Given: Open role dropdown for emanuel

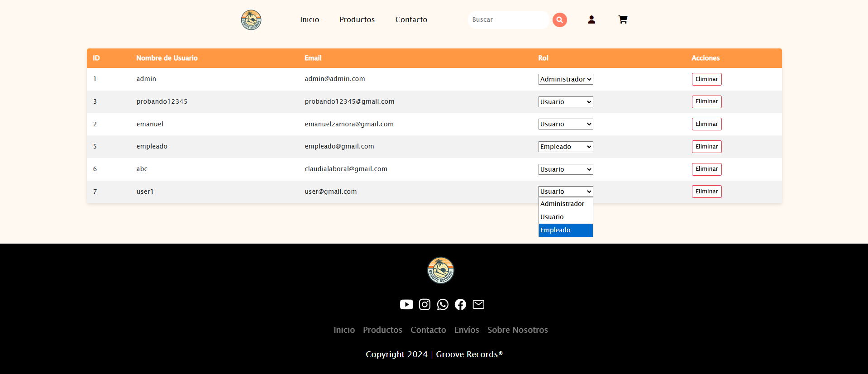Looking at the screenshot, I should pyautogui.click(x=566, y=124).
